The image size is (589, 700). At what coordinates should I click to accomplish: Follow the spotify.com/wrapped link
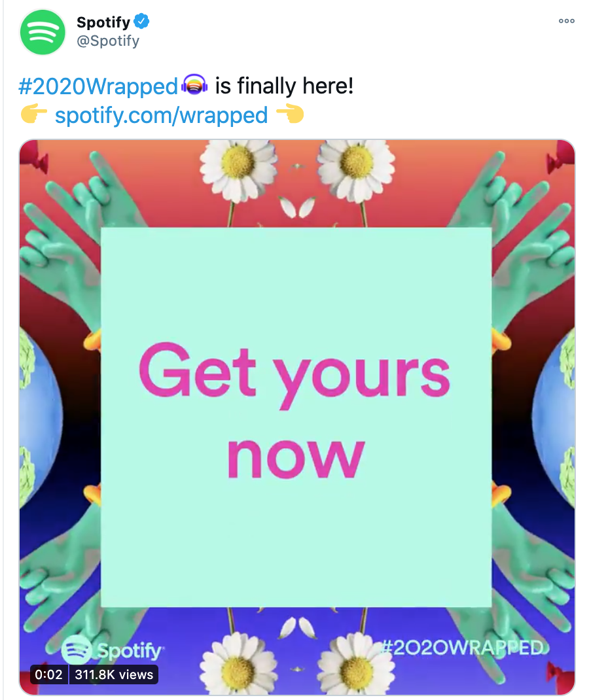click(x=161, y=115)
